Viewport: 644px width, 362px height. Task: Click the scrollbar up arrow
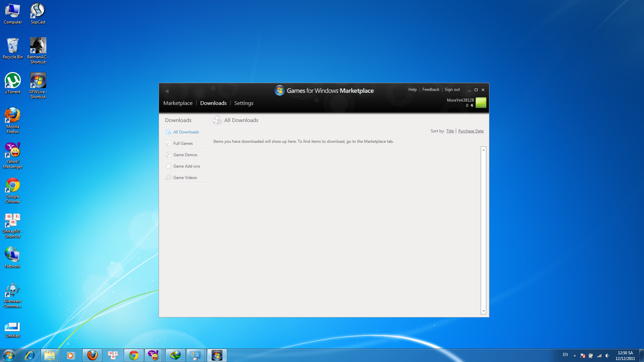tap(483, 150)
